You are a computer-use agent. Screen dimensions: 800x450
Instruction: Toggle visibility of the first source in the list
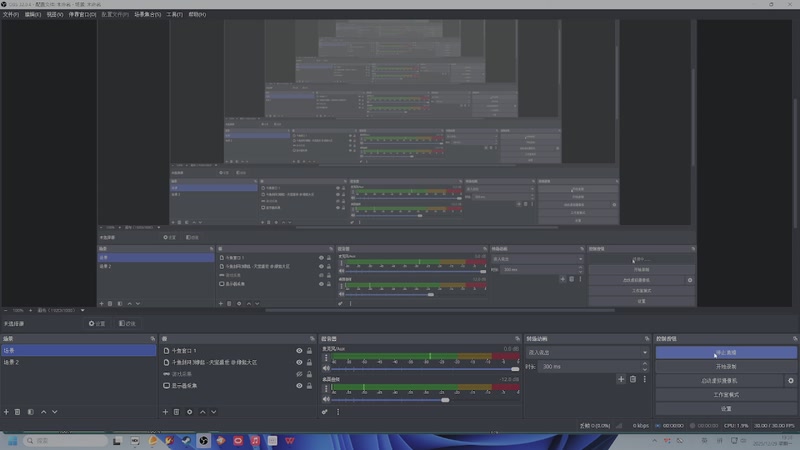299,351
